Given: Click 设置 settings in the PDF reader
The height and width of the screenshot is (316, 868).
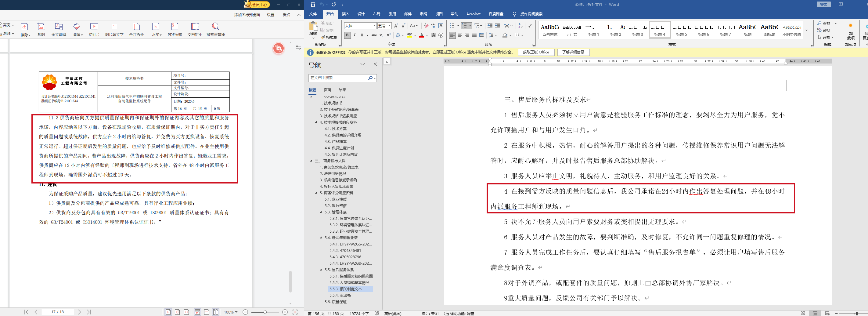Looking at the screenshot, I should coord(271,15).
